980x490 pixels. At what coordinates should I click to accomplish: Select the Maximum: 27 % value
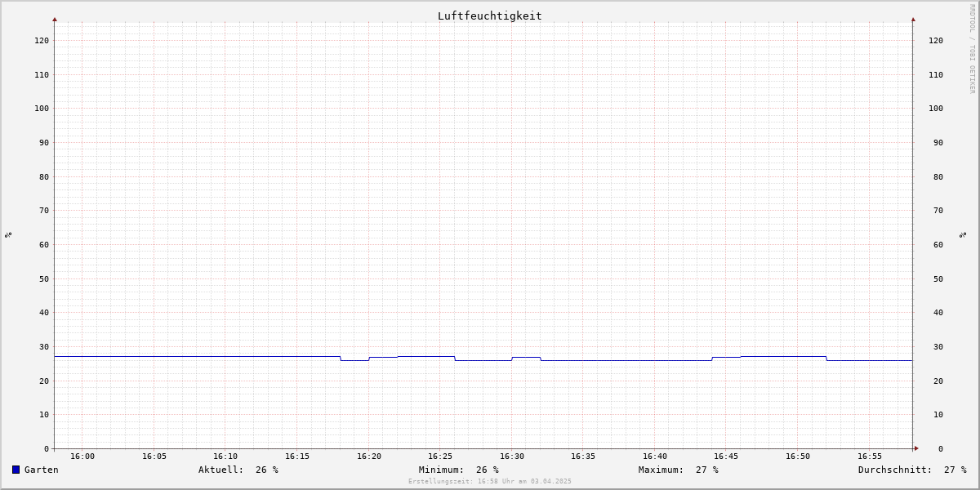679,470
